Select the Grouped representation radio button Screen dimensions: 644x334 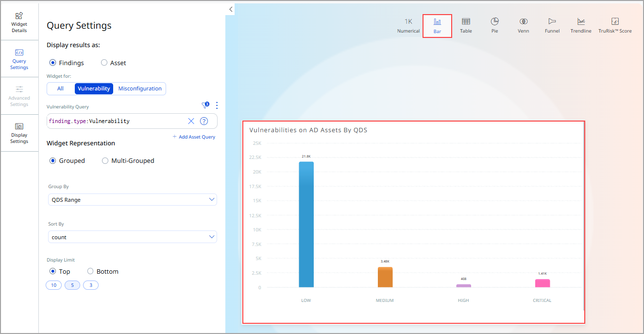click(x=53, y=161)
